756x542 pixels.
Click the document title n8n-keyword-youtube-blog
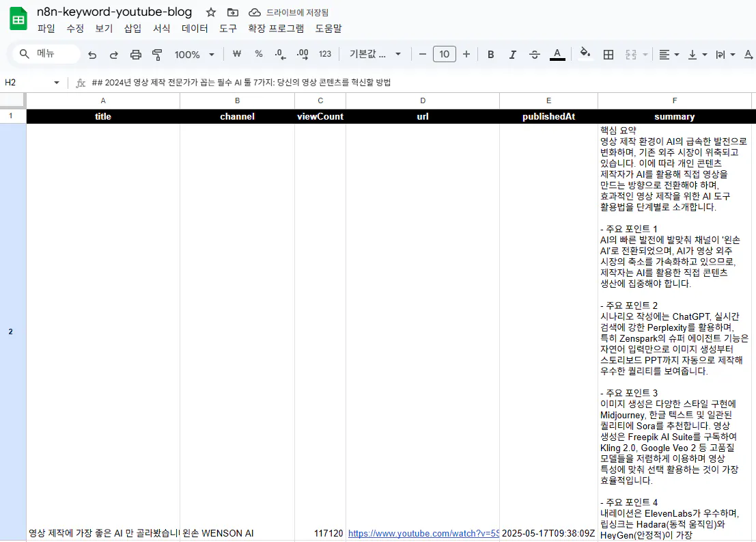click(114, 12)
